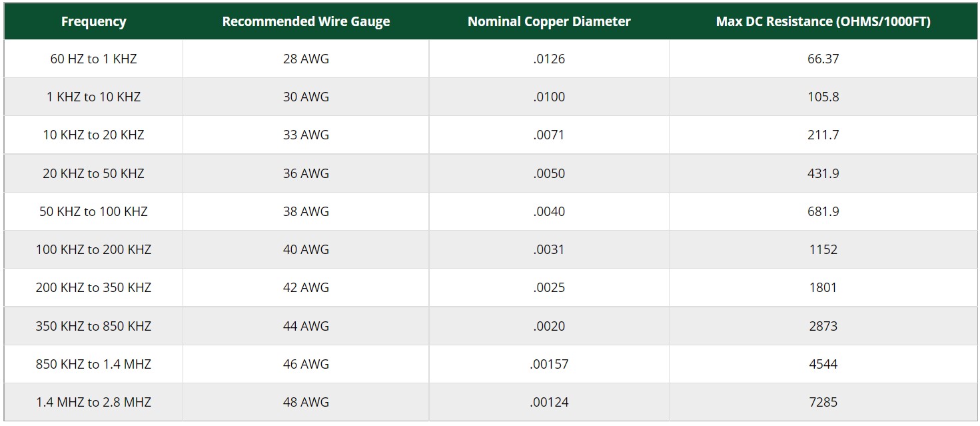Select the 350 KHZ to 850 KHZ cell
This screenshot has width=980, height=426.
[x=93, y=326]
